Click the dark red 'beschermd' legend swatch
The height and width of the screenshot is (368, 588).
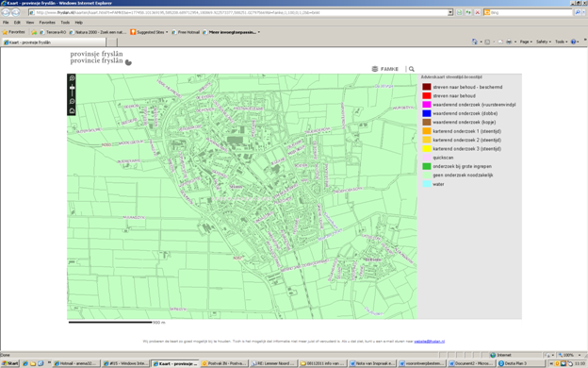click(427, 87)
